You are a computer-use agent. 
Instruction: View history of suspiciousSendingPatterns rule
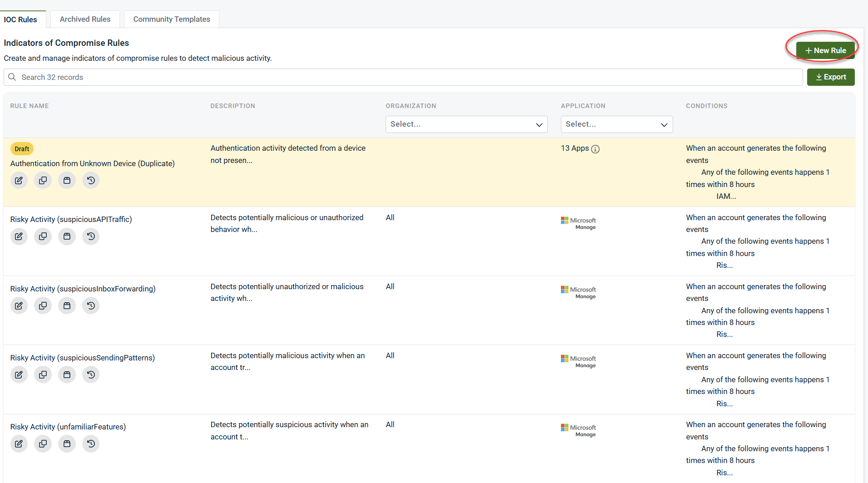(x=91, y=375)
